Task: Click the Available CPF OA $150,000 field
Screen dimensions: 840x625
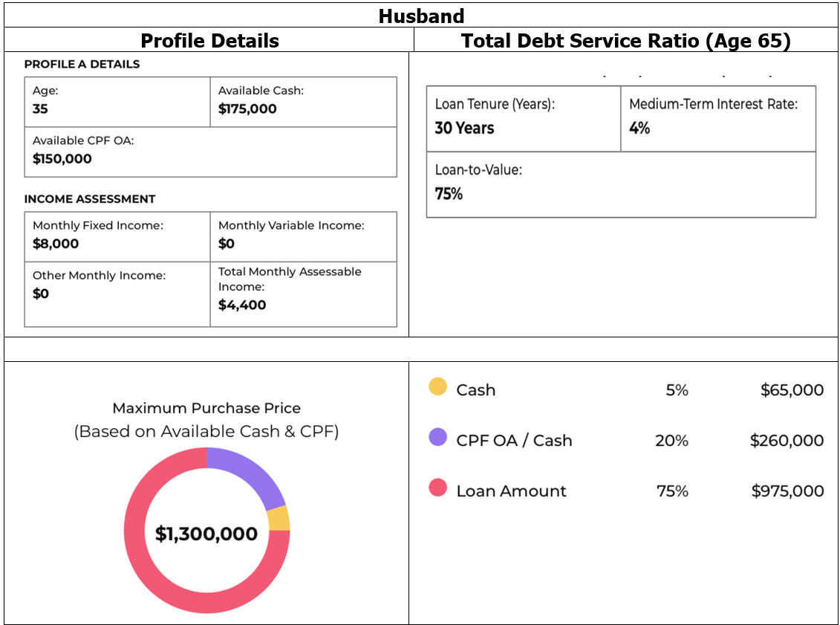Action: point(210,152)
